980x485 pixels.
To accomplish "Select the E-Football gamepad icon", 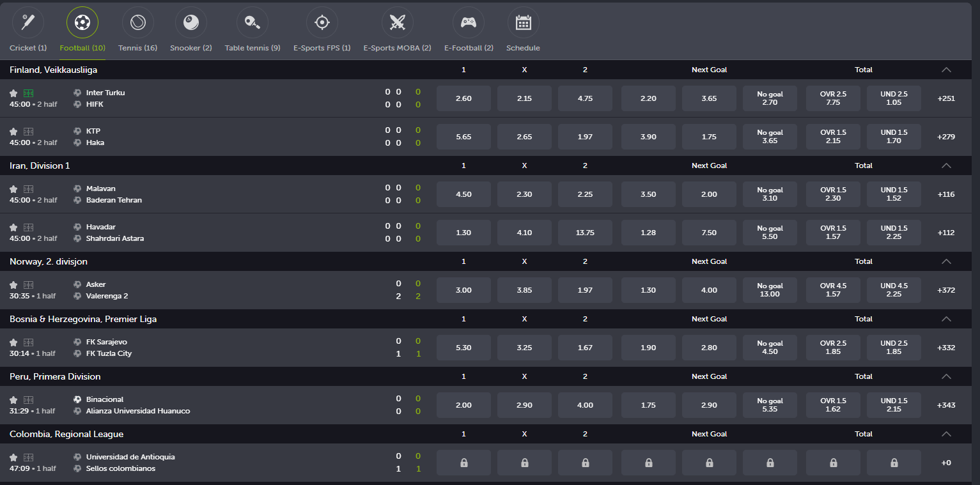I will pyautogui.click(x=469, y=22).
